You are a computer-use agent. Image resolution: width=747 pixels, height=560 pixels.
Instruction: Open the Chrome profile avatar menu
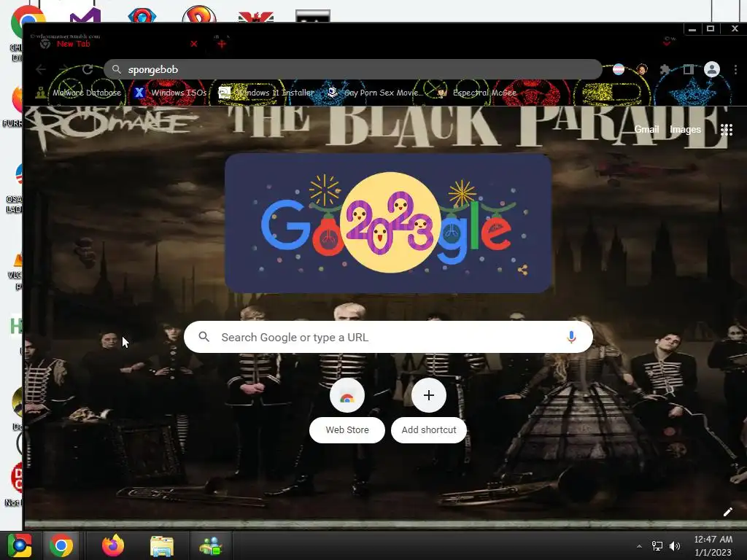click(x=712, y=69)
